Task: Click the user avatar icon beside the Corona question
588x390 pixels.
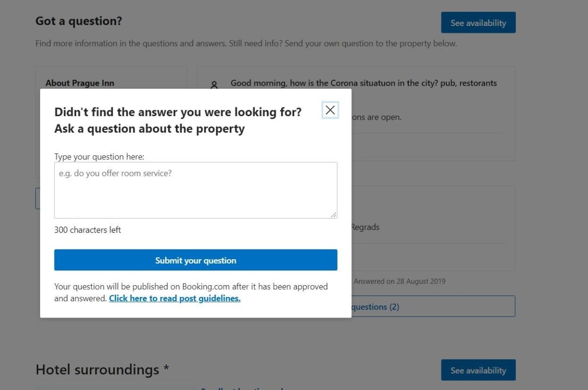Action: (214, 85)
